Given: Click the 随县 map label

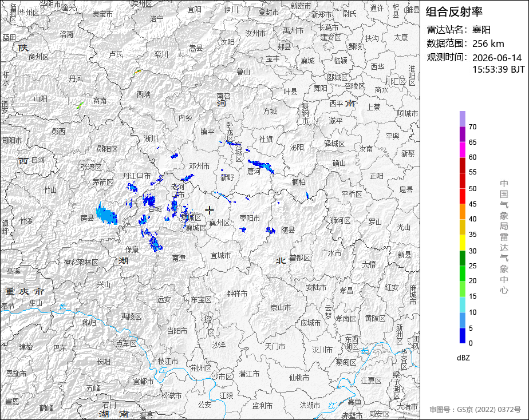Looking at the screenshot, I should click(288, 230).
